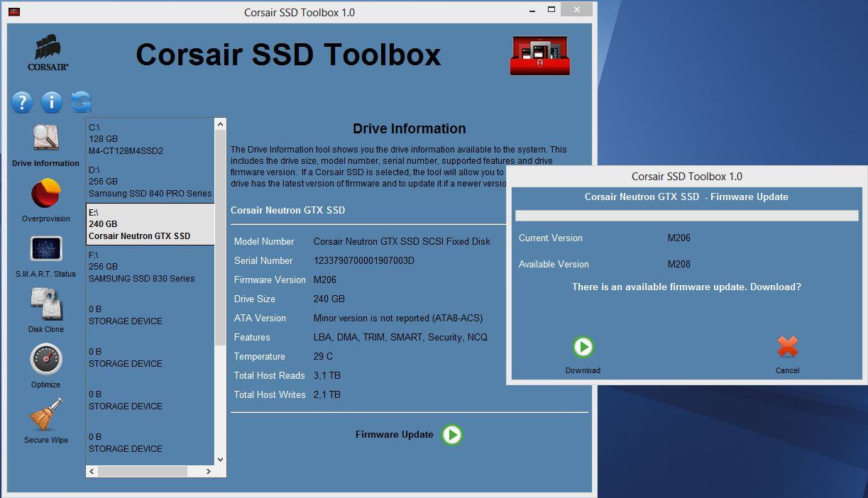The height and width of the screenshot is (498, 868).
Task: Click the Cancel label in firmware dialog
Action: point(787,370)
